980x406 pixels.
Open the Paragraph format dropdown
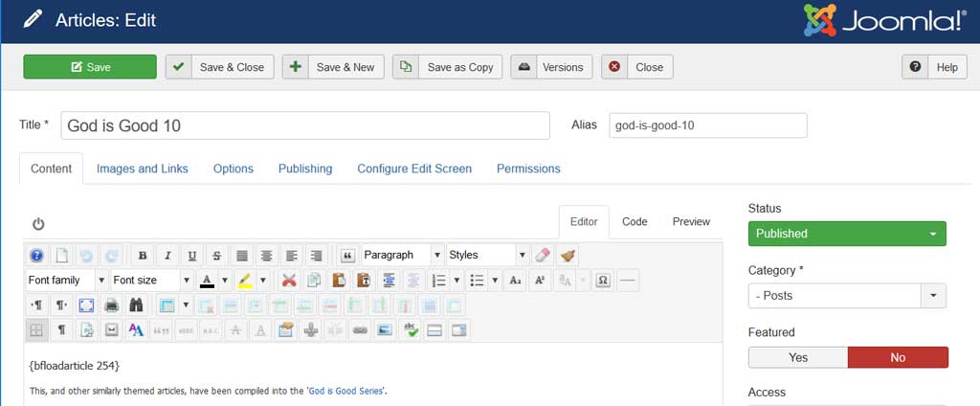click(x=403, y=256)
